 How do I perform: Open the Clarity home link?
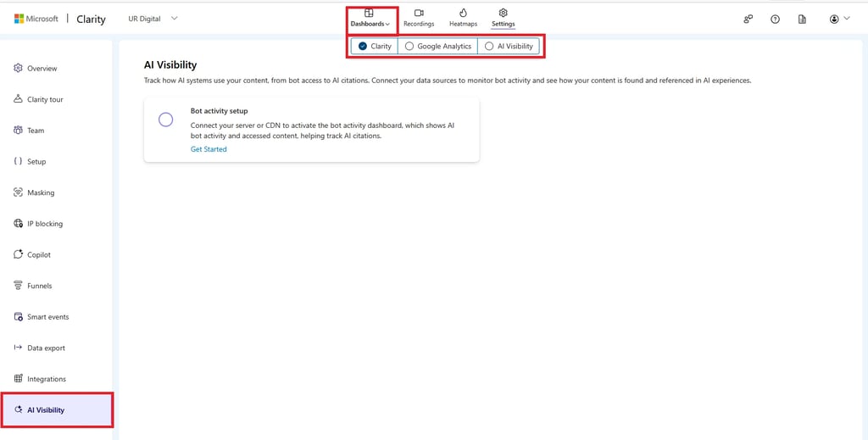[x=91, y=19]
